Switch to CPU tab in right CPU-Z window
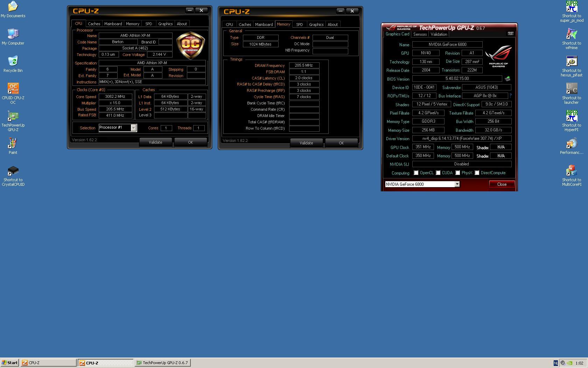 click(229, 25)
